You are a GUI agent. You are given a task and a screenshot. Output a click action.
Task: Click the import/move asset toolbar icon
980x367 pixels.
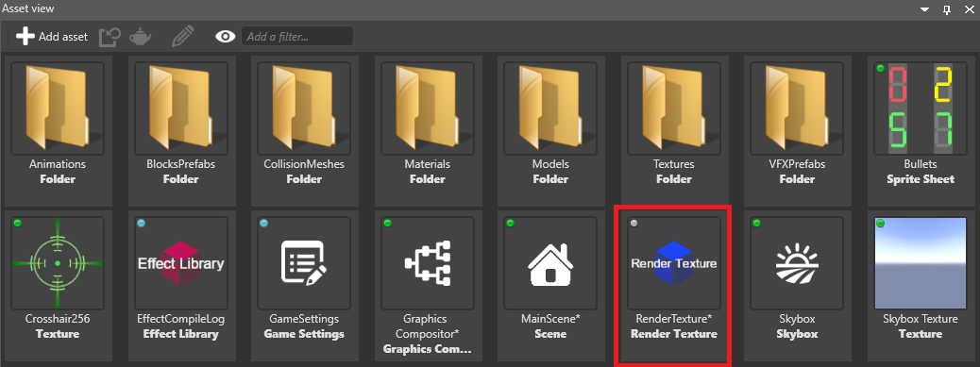pos(110,36)
